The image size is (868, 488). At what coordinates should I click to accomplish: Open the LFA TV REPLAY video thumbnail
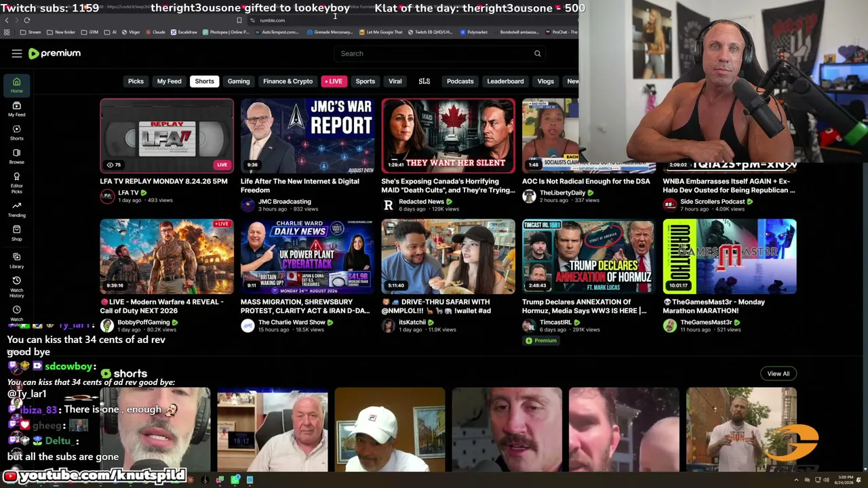click(x=167, y=136)
